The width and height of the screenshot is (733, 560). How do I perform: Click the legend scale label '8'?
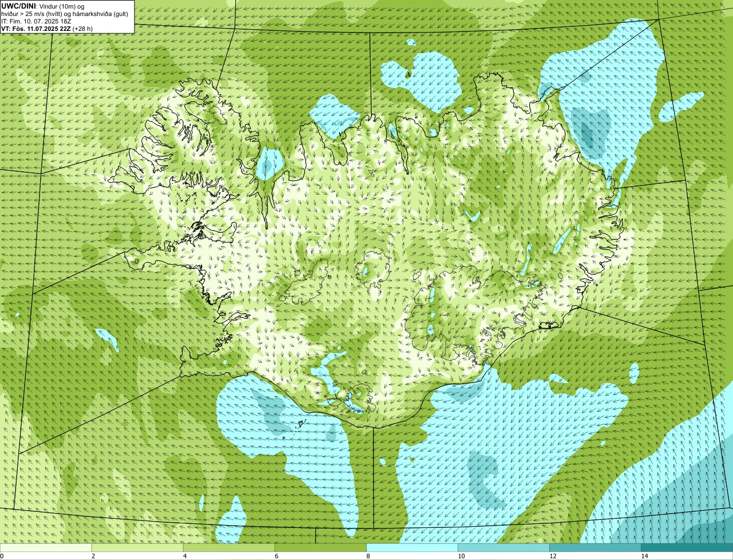[368, 556]
